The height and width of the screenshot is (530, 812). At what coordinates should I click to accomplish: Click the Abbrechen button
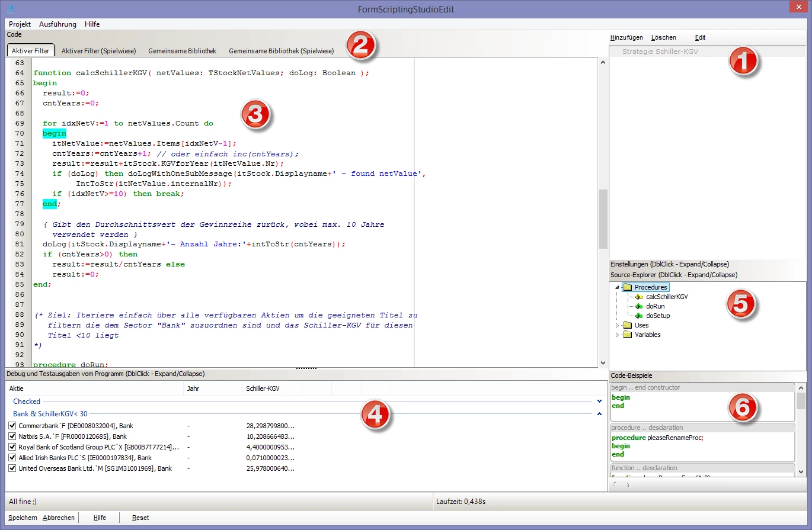coord(59,518)
